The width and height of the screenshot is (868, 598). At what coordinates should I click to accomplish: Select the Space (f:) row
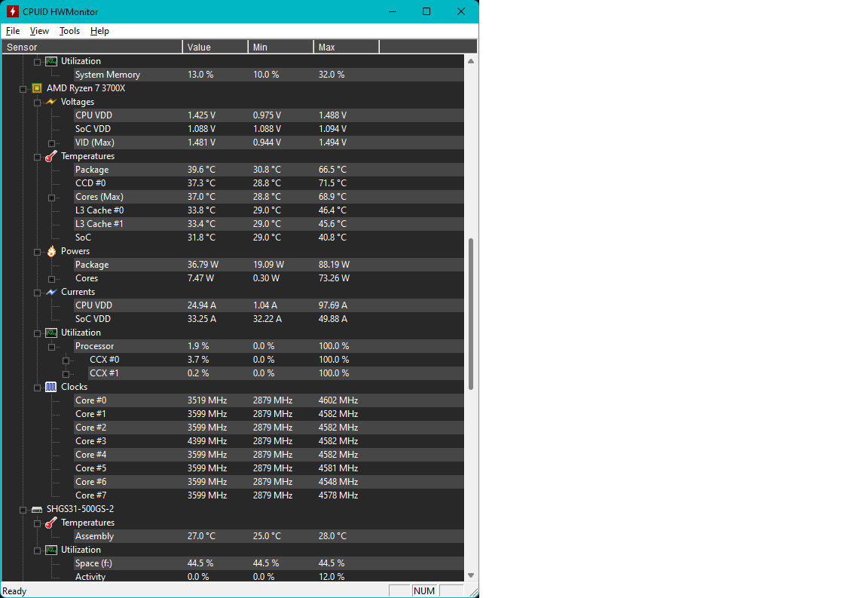tap(268, 563)
